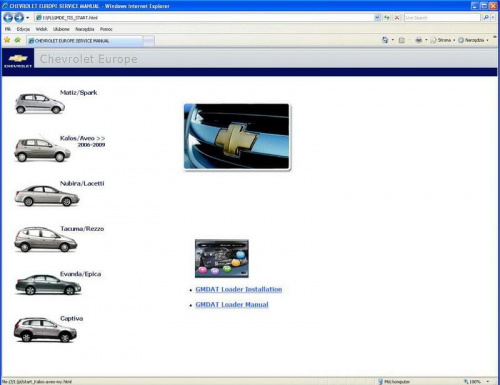
Task: Click the 100% zoom level button
Action: tap(472, 381)
